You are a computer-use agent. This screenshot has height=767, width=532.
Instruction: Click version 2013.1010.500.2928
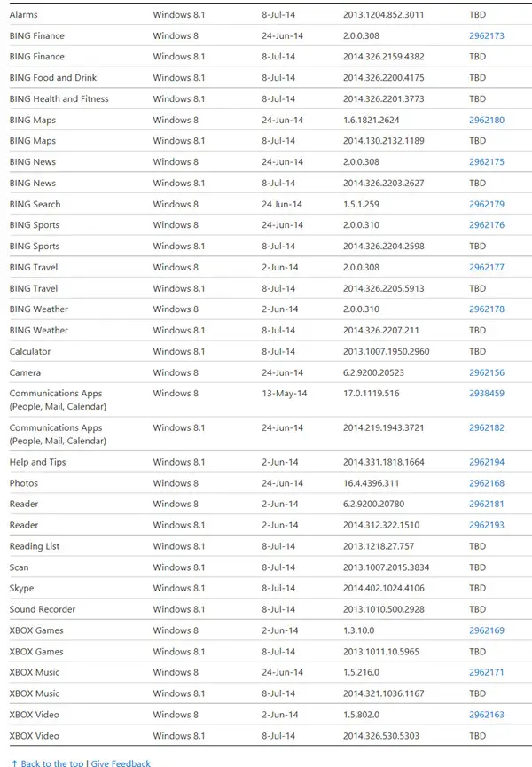(383, 609)
